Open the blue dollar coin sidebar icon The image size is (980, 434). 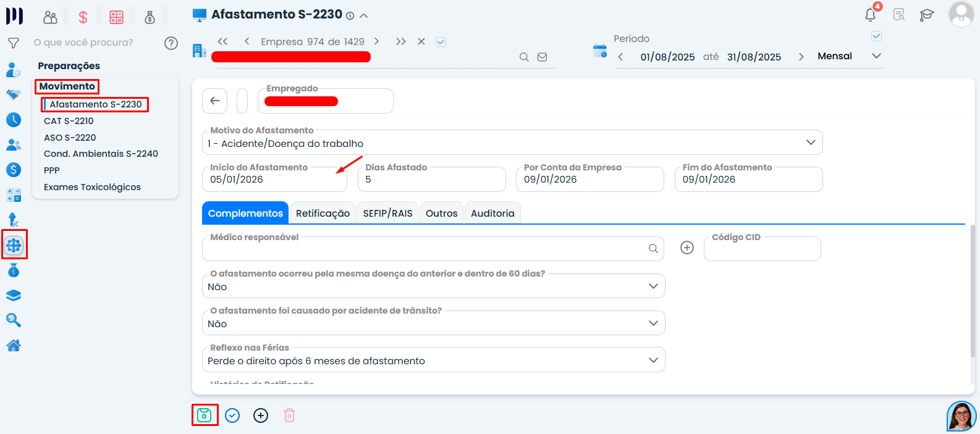(14, 170)
